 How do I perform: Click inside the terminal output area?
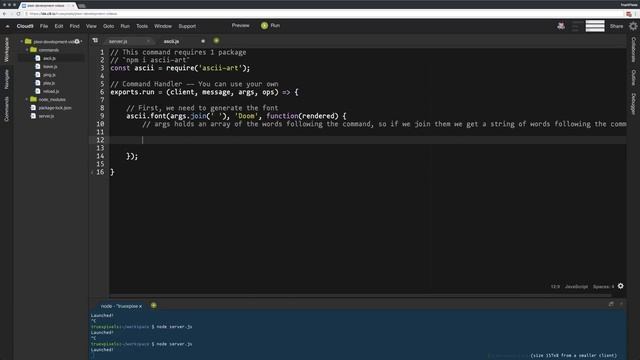tap(358, 335)
